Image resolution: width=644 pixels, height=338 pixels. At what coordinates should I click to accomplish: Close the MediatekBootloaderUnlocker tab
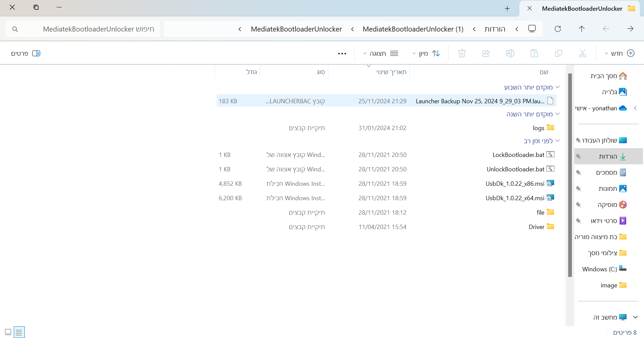(529, 8)
